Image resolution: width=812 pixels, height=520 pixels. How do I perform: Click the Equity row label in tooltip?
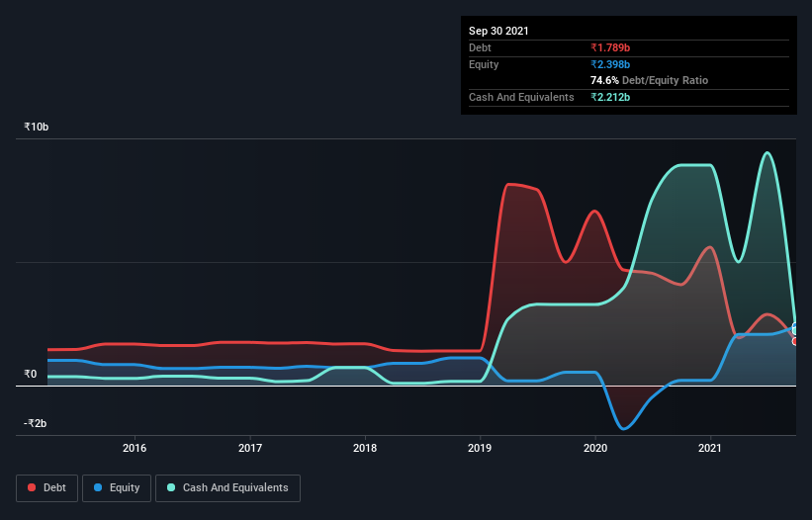click(x=484, y=64)
